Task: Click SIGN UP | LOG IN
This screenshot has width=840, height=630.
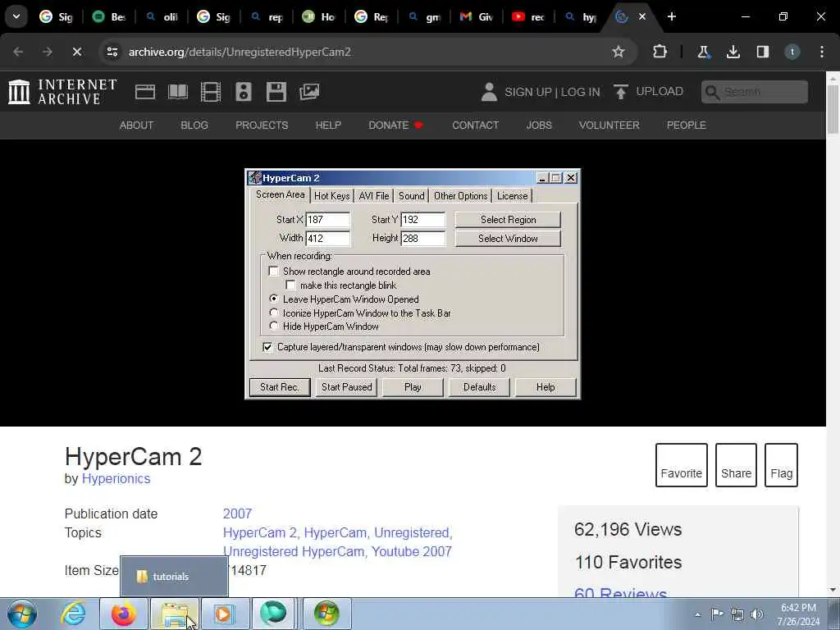Action: (x=552, y=92)
